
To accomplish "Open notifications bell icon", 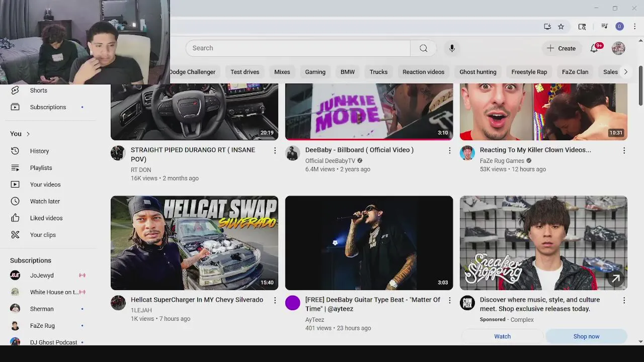I will click(595, 48).
